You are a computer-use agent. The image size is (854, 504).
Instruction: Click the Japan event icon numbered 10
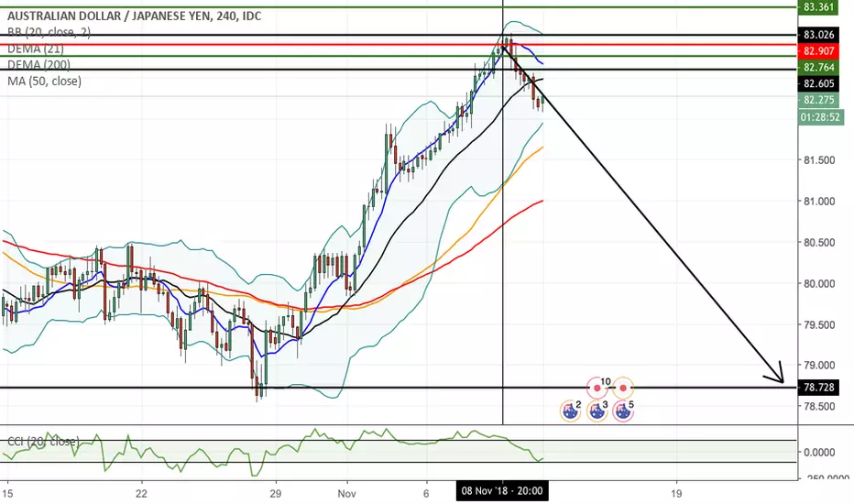(597, 388)
